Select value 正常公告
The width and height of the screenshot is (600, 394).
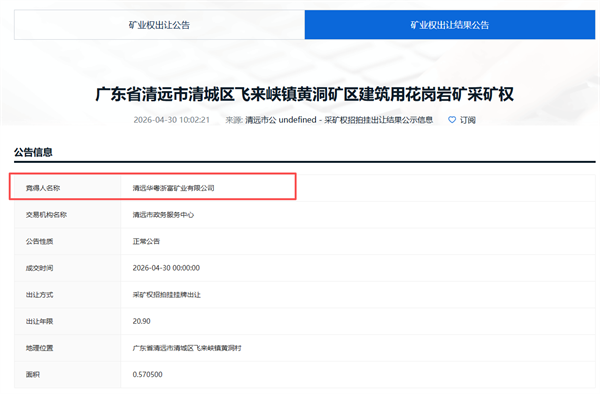pos(146,241)
